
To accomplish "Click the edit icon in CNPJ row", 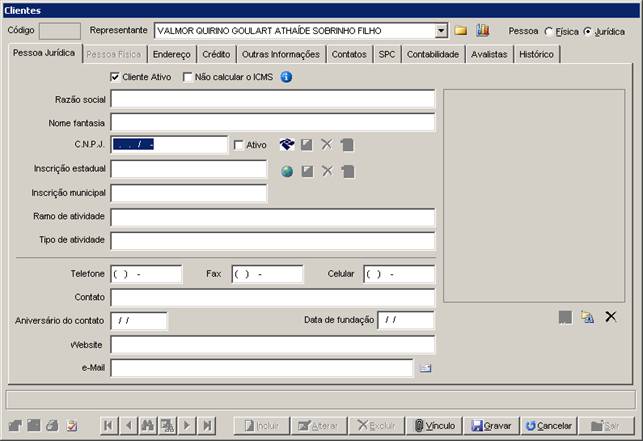I will click(306, 144).
